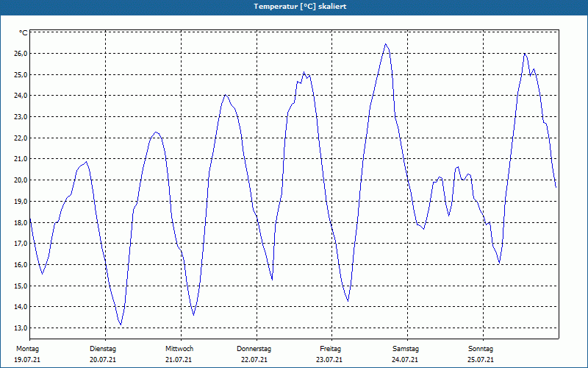588x368 pixels.
Task: Click the lowest temperature dip on Tuesday morning
Action: point(121,325)
